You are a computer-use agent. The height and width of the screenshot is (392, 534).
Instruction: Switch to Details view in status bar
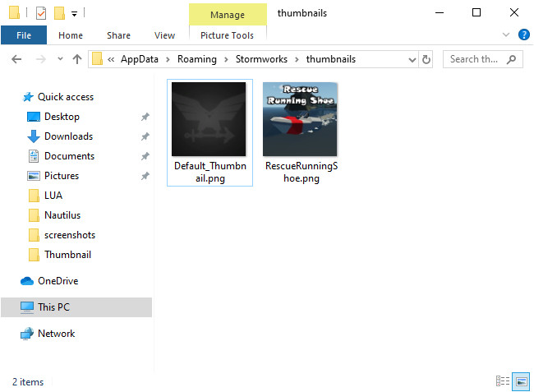[503, 381]
